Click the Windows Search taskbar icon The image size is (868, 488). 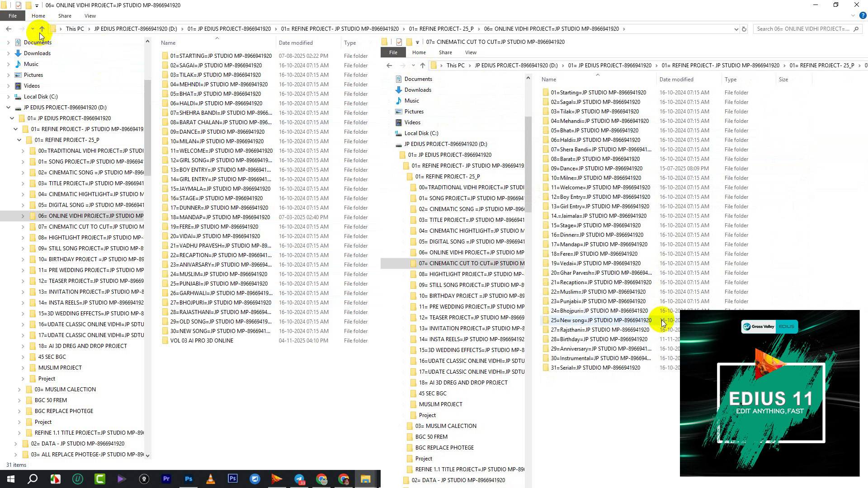pos(33,479)
